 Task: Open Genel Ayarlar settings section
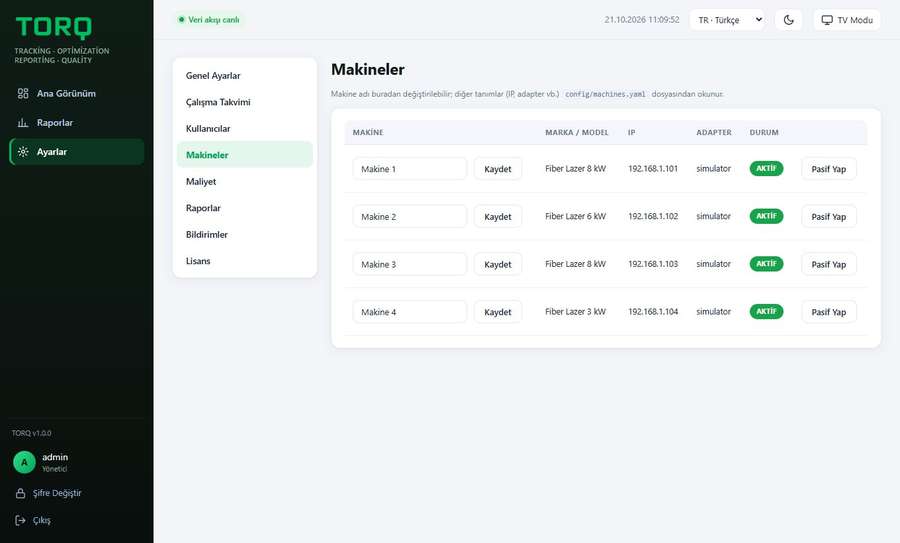(245, 76)
